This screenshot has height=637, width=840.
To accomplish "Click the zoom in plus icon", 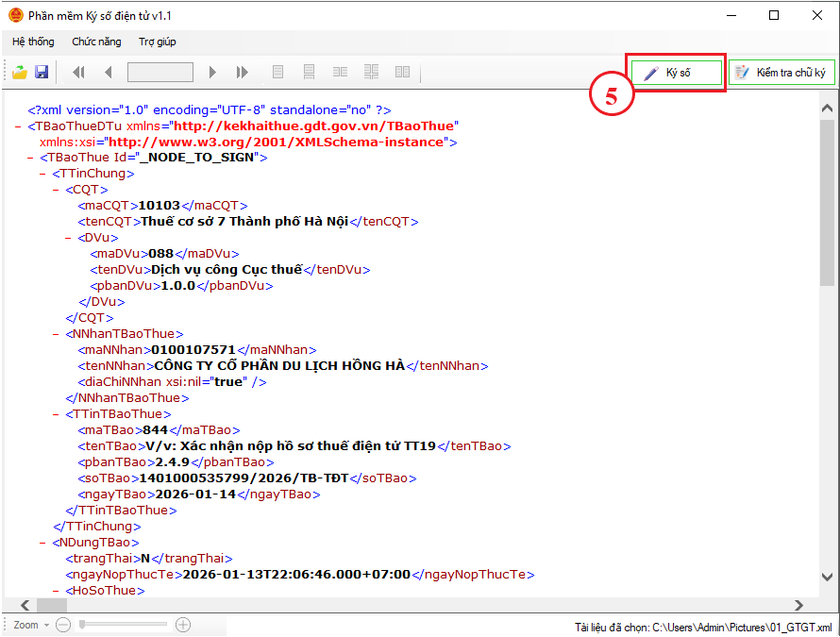I will coord(183,625).
